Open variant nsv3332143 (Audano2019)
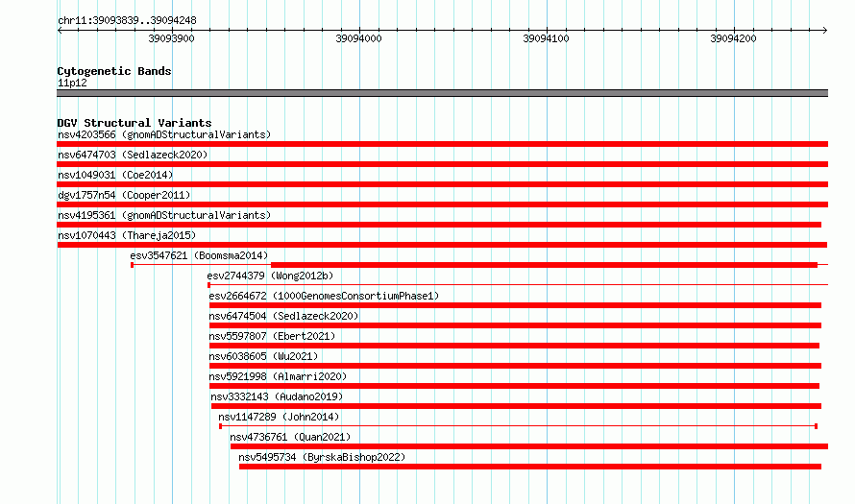 (277, 396)
